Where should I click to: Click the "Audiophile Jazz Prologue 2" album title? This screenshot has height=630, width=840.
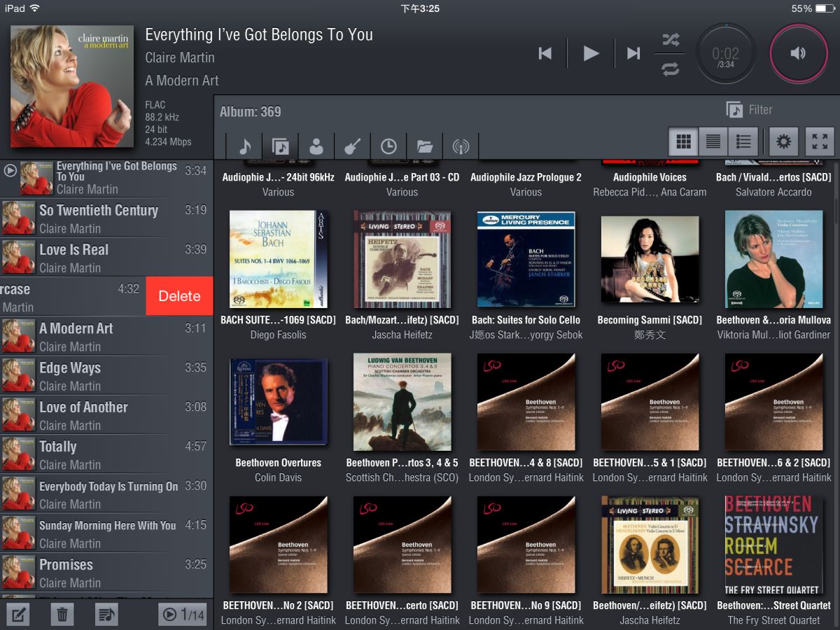click(526, 177)
